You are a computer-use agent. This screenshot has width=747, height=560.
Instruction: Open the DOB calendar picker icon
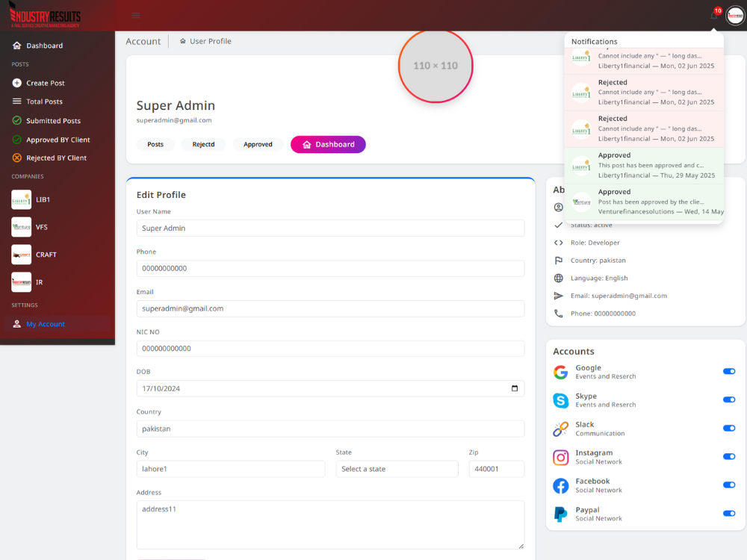pos(515,388)
